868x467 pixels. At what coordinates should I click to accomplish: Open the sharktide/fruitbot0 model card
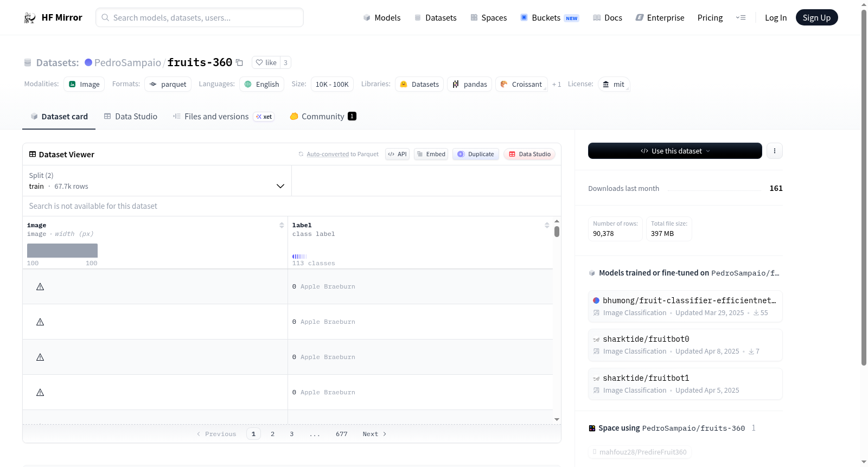(x=685, y=345)
